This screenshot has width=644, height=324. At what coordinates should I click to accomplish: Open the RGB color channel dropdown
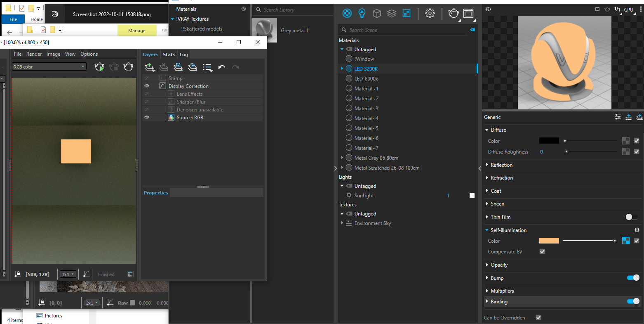coord(49,66)
